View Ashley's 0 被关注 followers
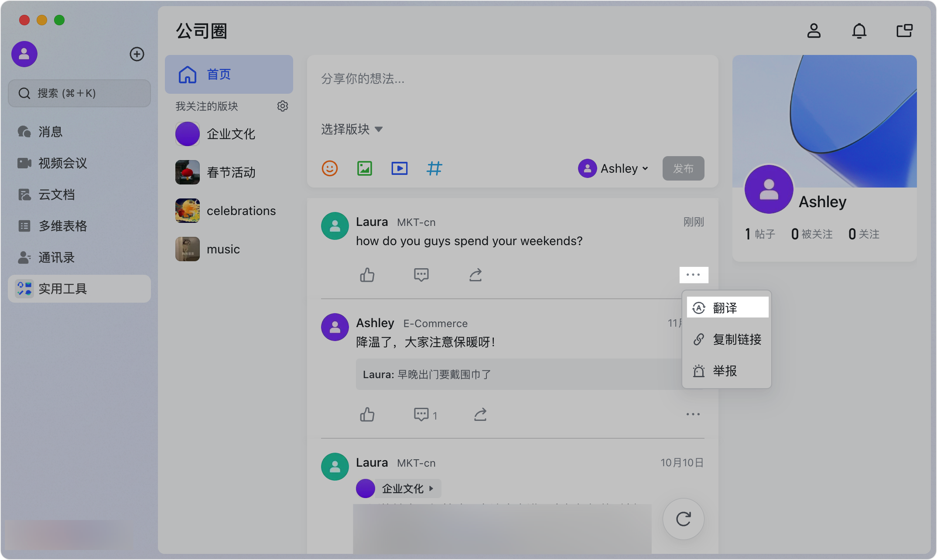937x560 pixels. [x=812, y=234]
